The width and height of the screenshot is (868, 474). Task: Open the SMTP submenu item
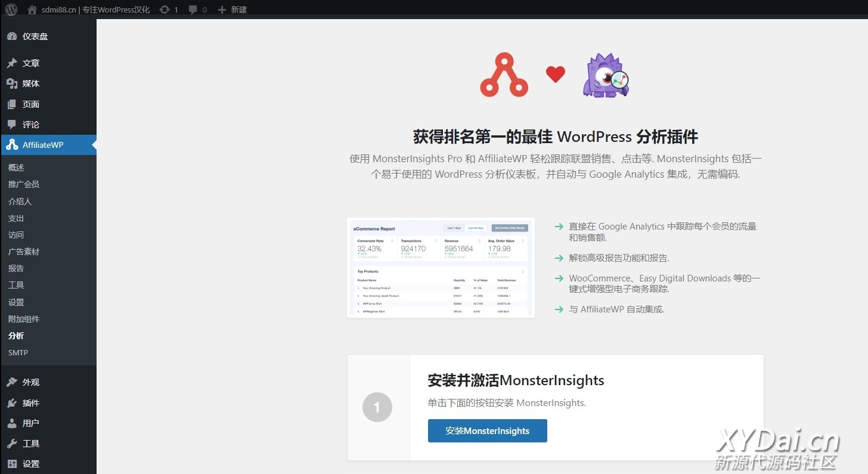[18, 352]
